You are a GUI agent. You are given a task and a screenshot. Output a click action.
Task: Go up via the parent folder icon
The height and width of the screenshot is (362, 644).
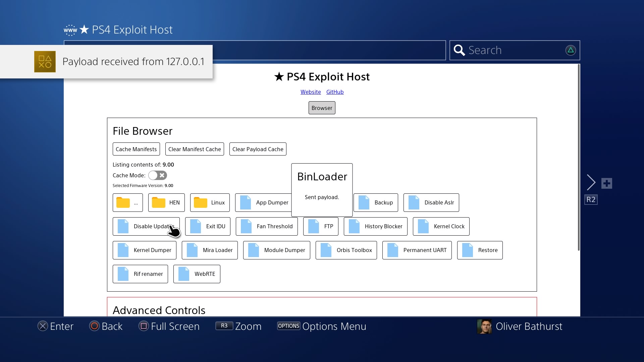(x=127, y=202)
